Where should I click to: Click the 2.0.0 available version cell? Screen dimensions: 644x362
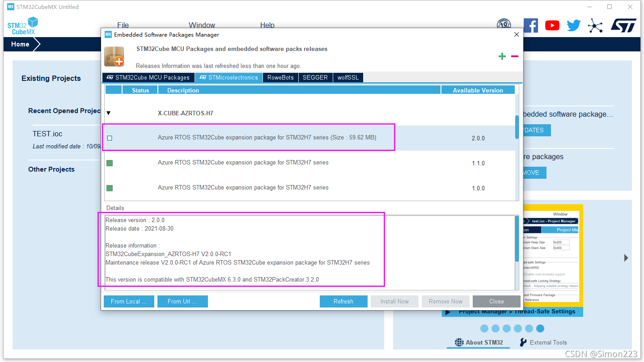478,138
